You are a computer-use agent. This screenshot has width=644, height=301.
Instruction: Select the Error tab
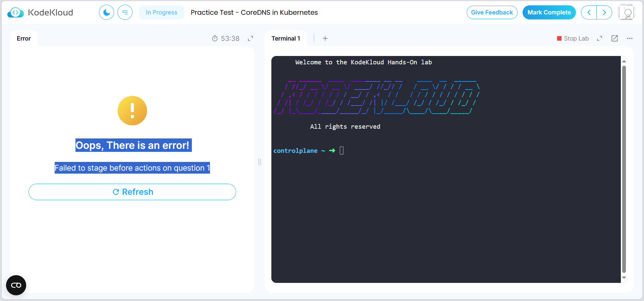tap(24, 39)
